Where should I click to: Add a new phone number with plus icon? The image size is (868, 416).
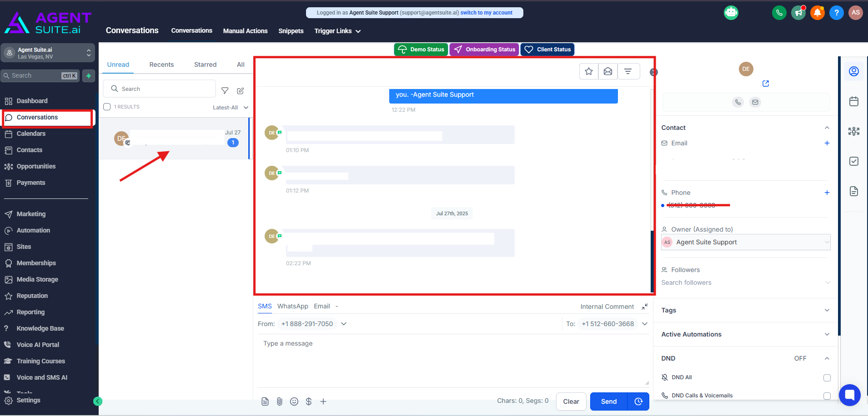coord(827,193)
